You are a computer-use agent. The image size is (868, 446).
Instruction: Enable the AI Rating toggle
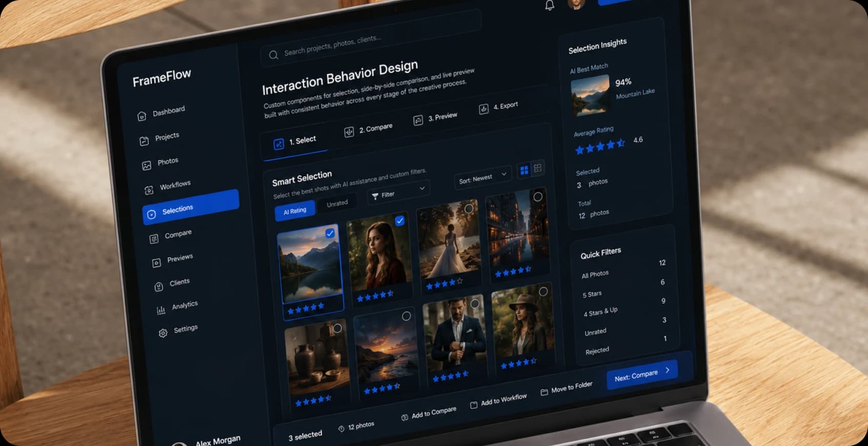click(295, 211)
